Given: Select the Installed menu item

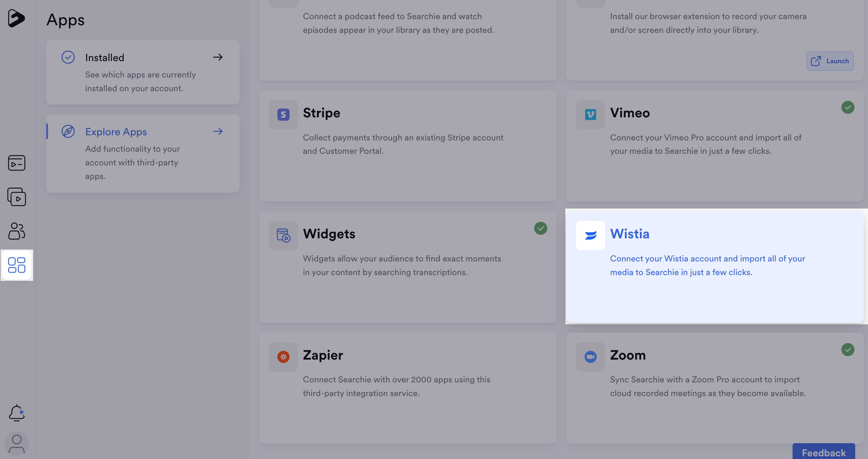Looking at the screenshot, I should click(x=143, y=72).
